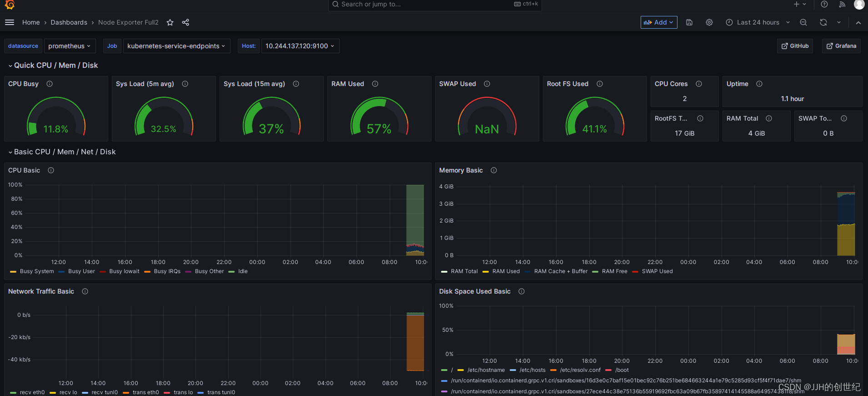This screenshot has height=396, width=868.
Task: Share the dashboard via share icon
Action: pyautogui.click(x=186, y=22)
